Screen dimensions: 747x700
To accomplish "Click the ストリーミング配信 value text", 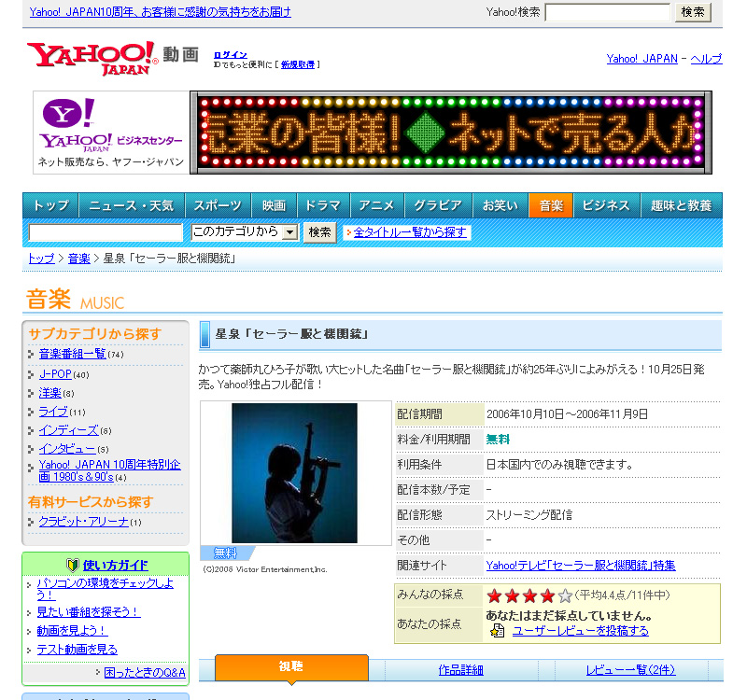I will click(x=529, y=515).
